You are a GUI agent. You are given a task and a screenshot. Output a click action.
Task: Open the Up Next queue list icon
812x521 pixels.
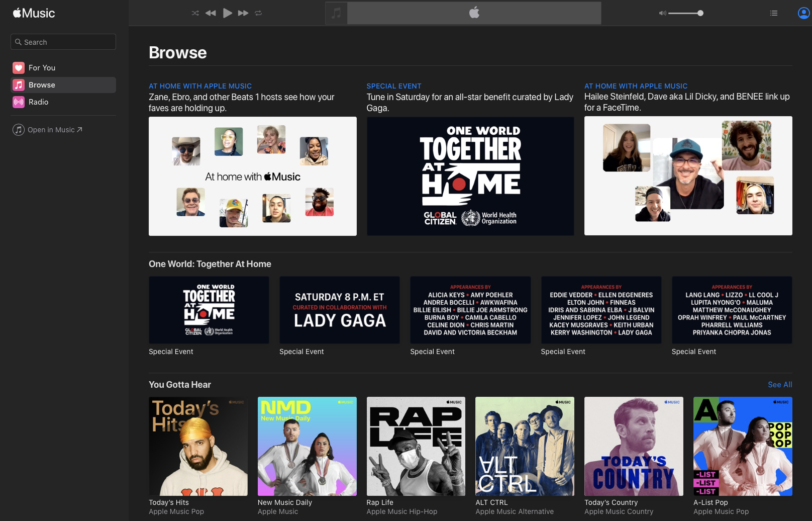774,13
